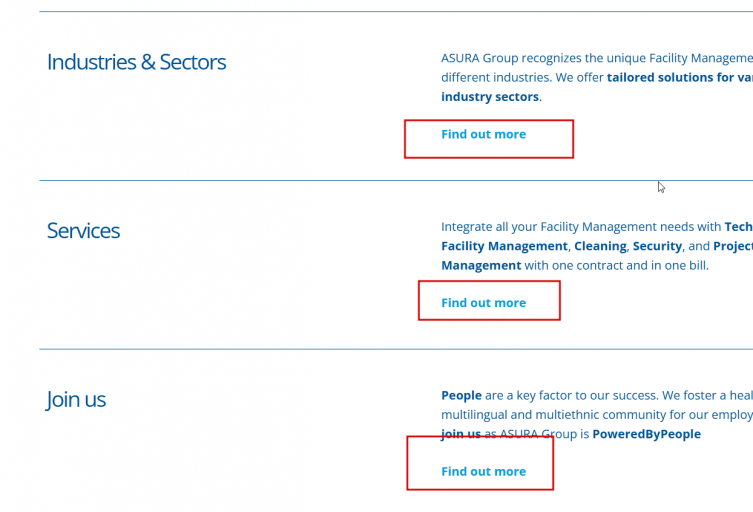
Task: Click "multilingual and multiethnic community" text
Action: [560, 415]
